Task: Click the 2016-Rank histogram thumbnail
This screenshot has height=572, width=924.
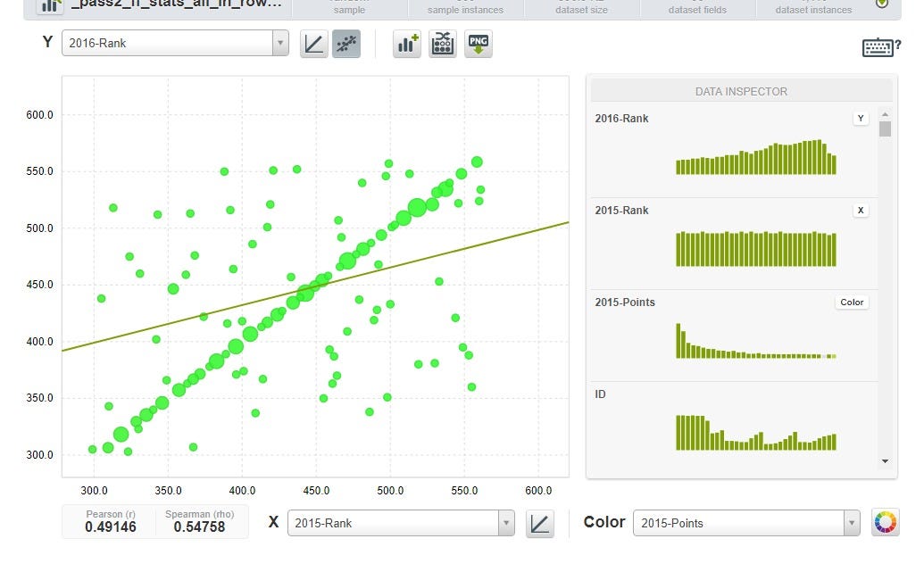Action: [x=756, y=157]
